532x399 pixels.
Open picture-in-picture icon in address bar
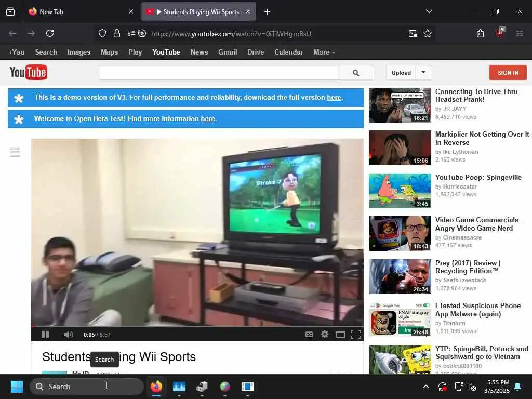pos(413,33)
